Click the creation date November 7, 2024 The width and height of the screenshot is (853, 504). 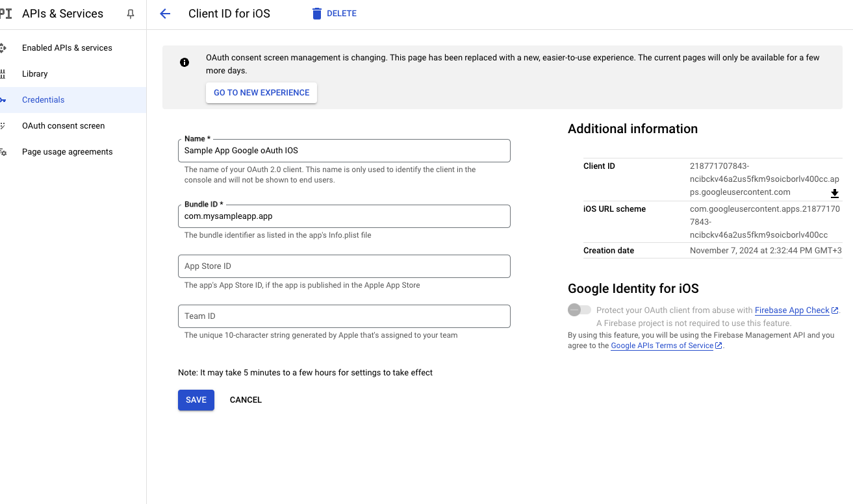tap(765, 251)
